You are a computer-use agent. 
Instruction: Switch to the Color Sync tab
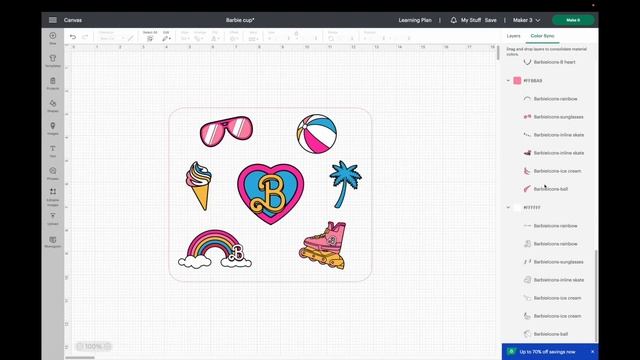542,36
